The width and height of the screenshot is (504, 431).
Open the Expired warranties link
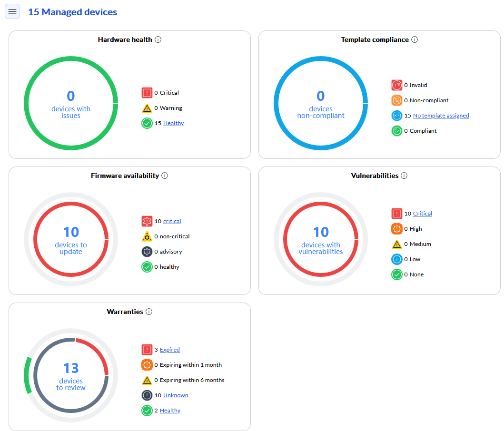170,350
